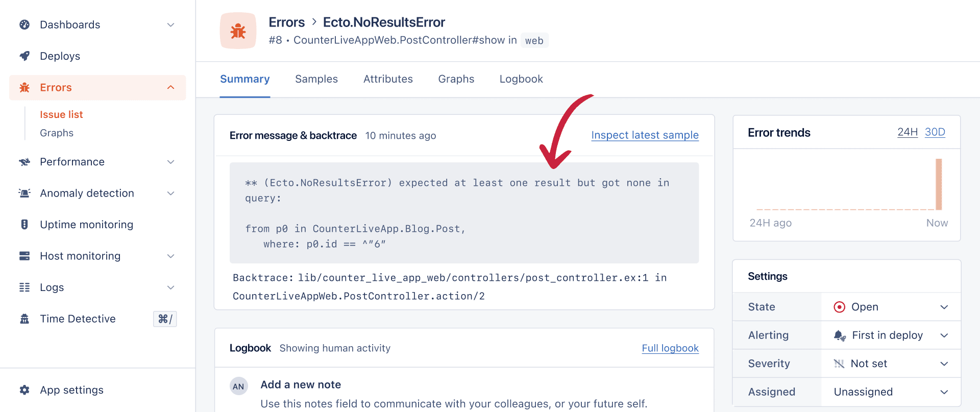Click the First in deploy bell icon

point(840,335)
